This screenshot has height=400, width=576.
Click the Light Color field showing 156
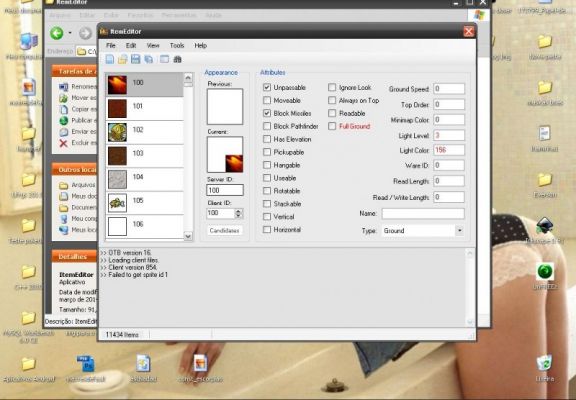click(449, 150)
